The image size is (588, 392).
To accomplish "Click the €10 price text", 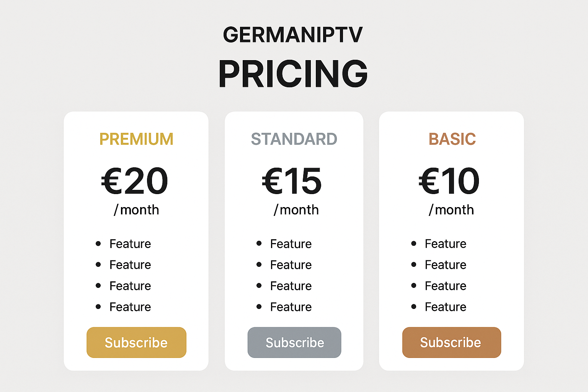I will (x=449, y=181).
